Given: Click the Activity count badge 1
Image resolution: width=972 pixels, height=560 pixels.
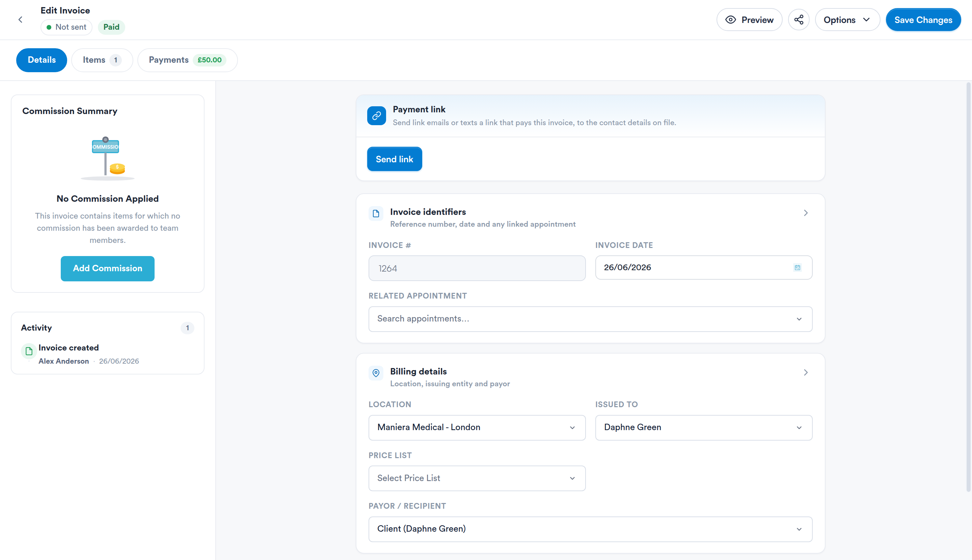Looking at the screenshot, I should coord(187,328).
